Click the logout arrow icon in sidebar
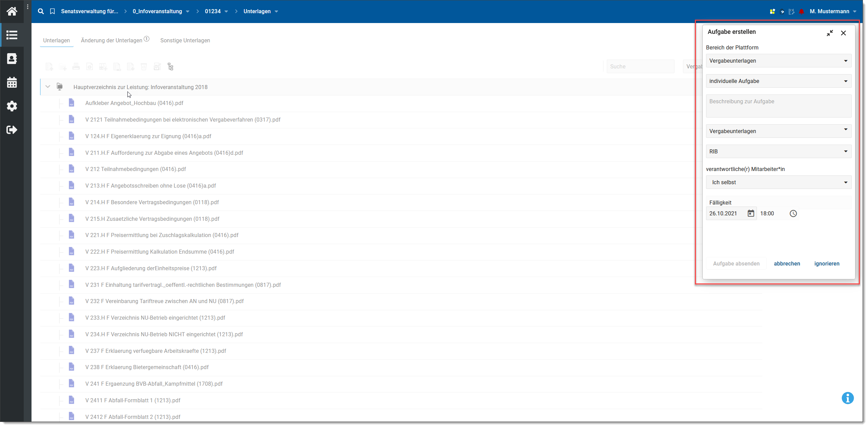868x427 pixels. [12, 130]
